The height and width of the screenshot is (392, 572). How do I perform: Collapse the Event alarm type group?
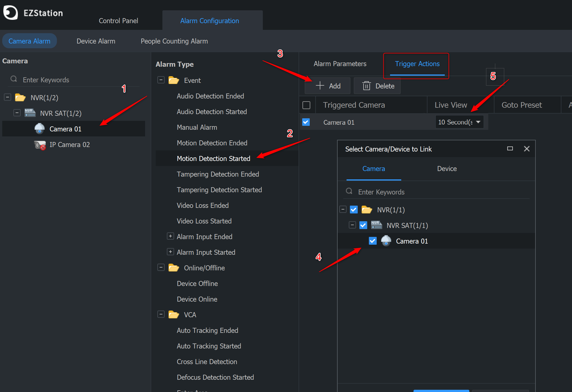[161, 80]
